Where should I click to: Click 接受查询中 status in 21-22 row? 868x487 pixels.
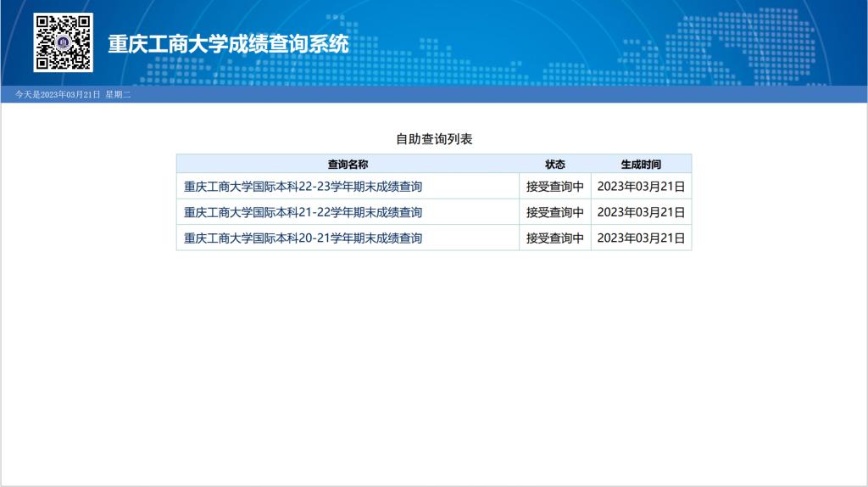tap(555, 212)
